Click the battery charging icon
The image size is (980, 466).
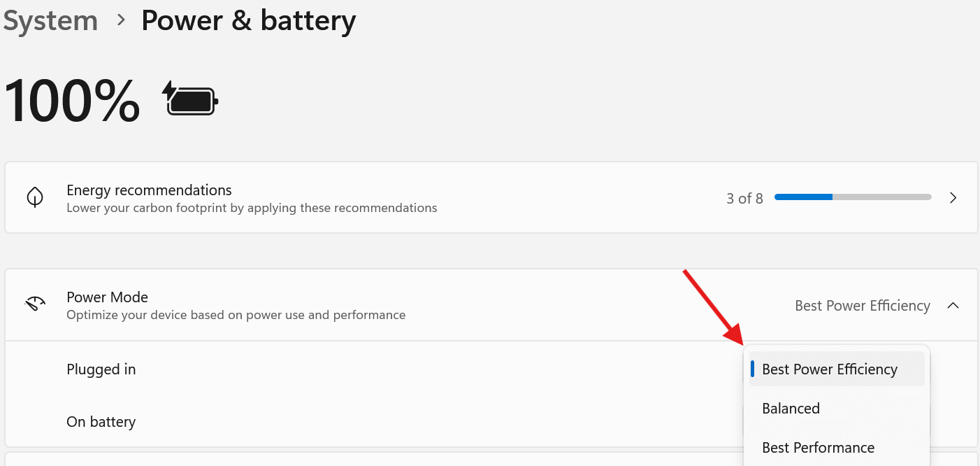[190, 99]
